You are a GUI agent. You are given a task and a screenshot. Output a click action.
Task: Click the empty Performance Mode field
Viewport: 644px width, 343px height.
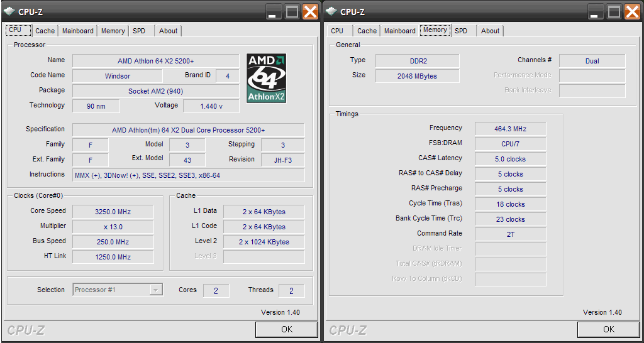tap(592, 76)
